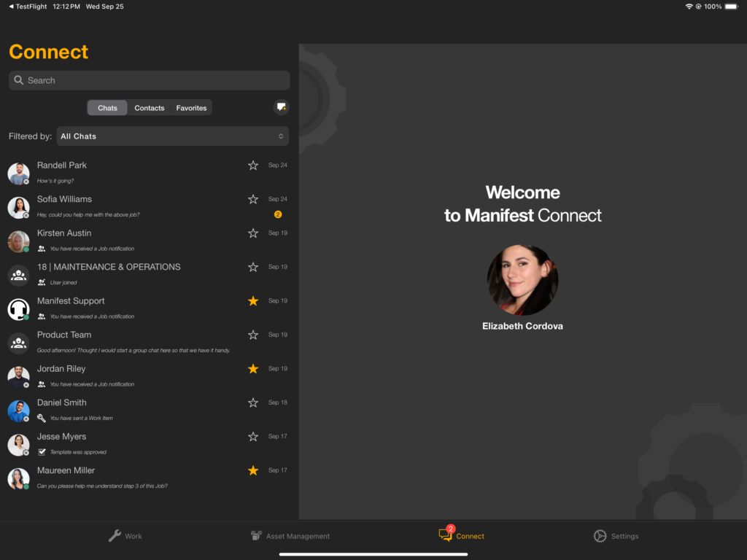Open the Kirsten Austin chat row
The height and width of the screenshot is (560, 747).
tap(147, 241)
